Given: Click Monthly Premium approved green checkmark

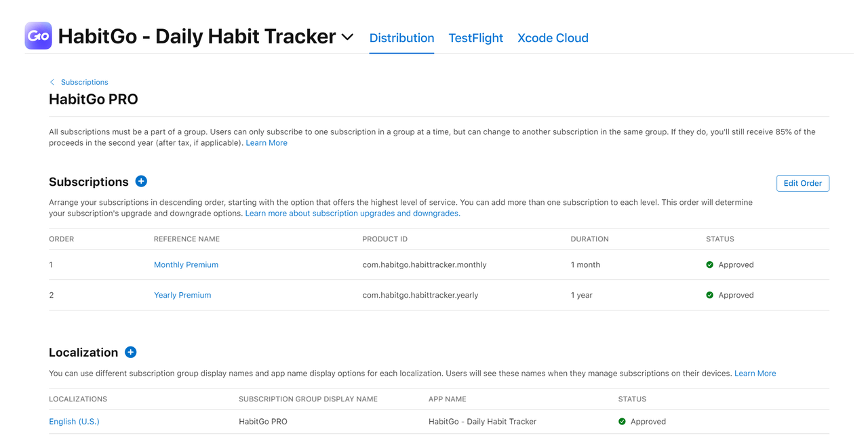Looking at the screenshot, I should 709,264.
